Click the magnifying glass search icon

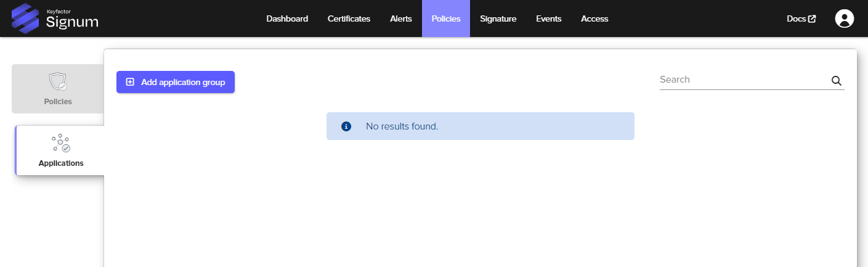point(836,81)
